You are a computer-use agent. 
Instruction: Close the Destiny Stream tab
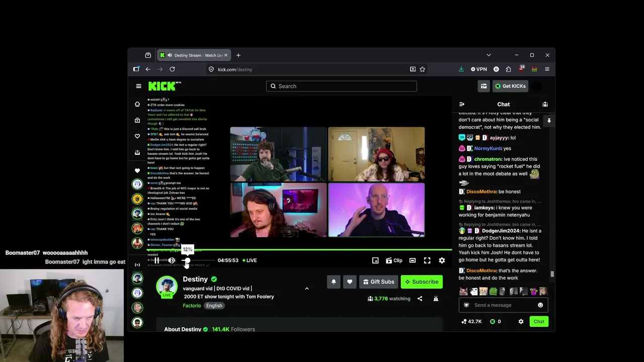pyautogui.click(x=226, y=55)
